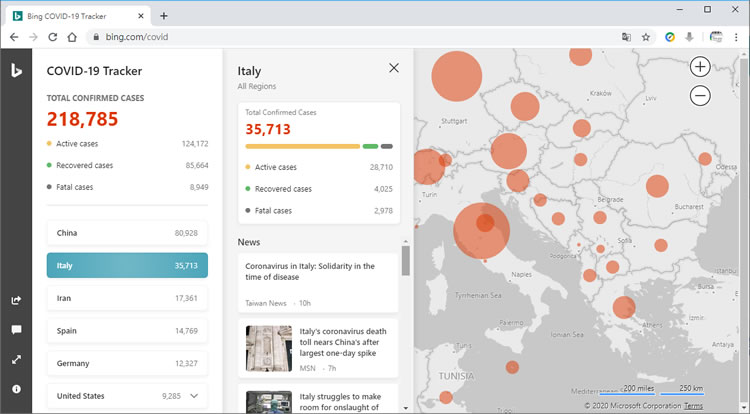Viewport: 750px width, 414px height.
Task: Zoom out the map with minus button
Action: tap(700, 96)
